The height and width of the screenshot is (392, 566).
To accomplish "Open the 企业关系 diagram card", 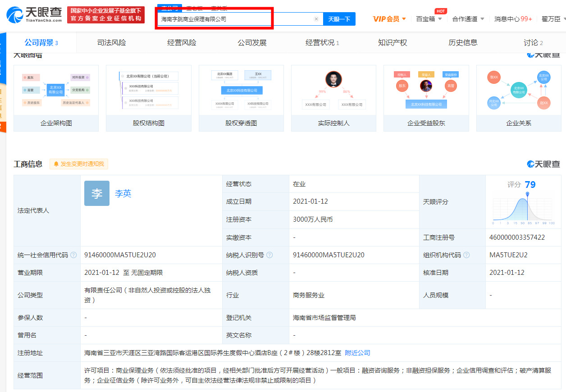I will (x=519, y=98).
